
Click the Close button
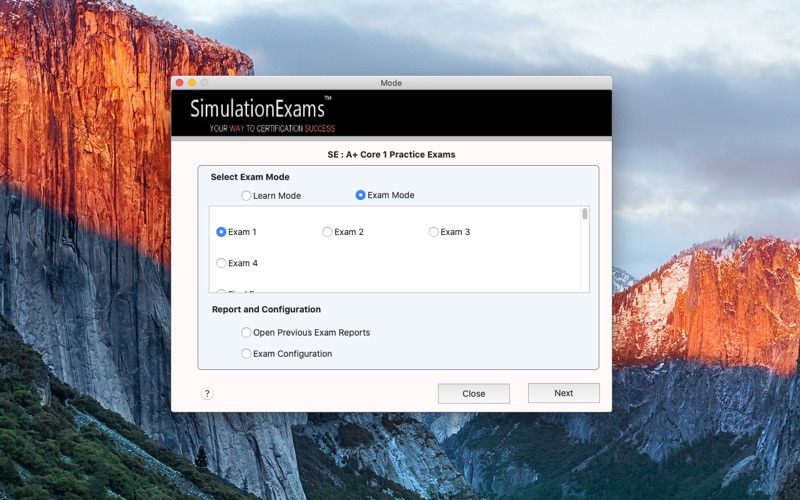[473, 393]
